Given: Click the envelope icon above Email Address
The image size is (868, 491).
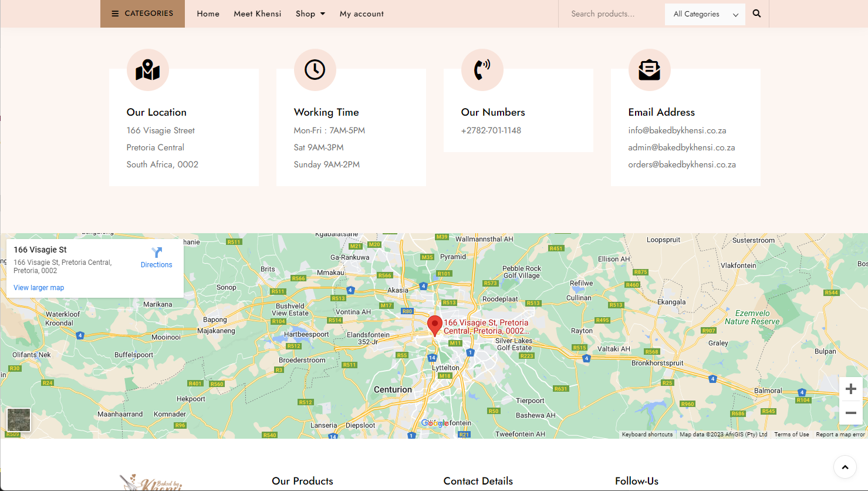Looking at the screenshot, I should point(650,70).
